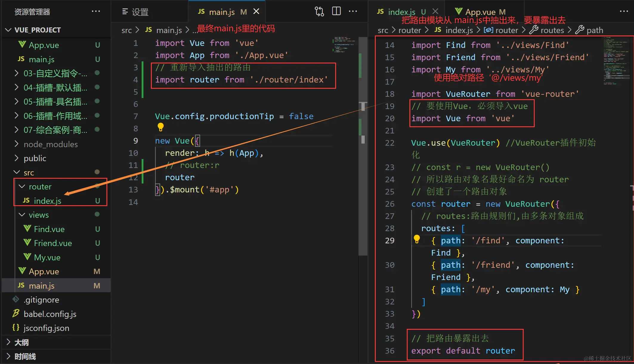
Task: Click 'export default router' code line
Action: (463, 351)
